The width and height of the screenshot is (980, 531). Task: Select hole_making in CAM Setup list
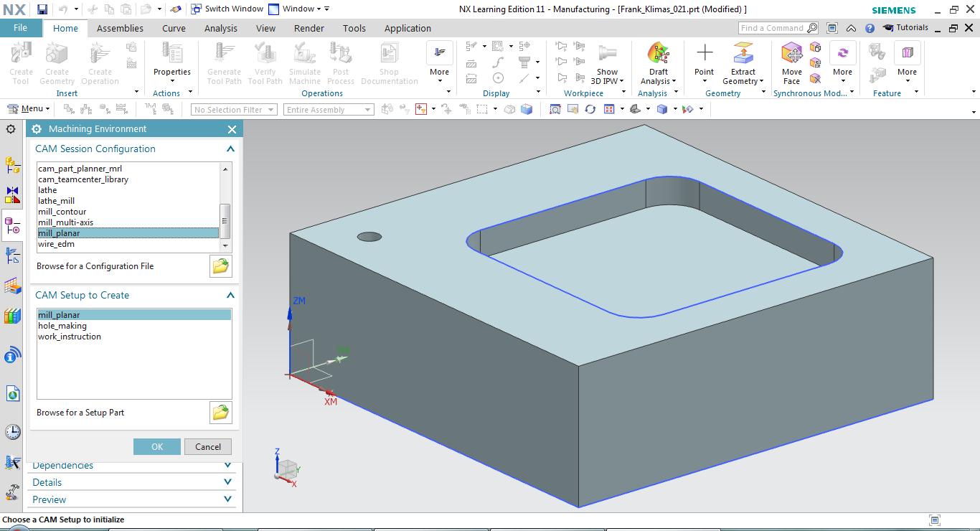pos(62,326)
